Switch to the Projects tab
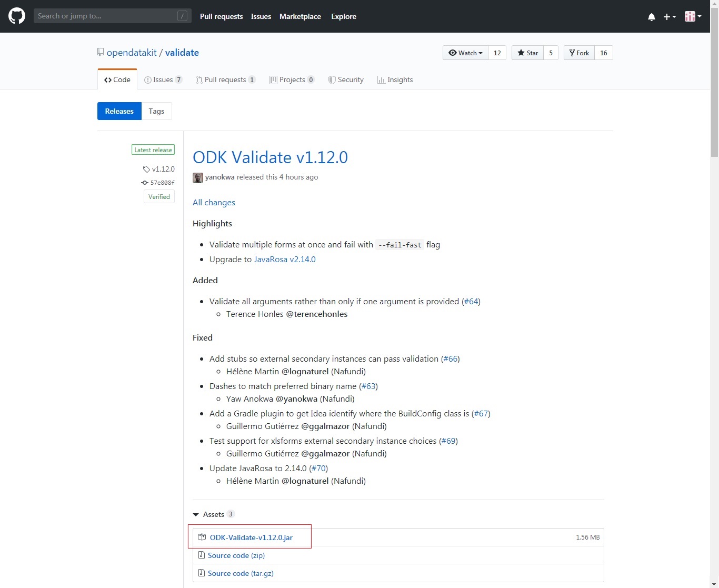The height and width of the screenshot is (588, 719). (292, 79)
